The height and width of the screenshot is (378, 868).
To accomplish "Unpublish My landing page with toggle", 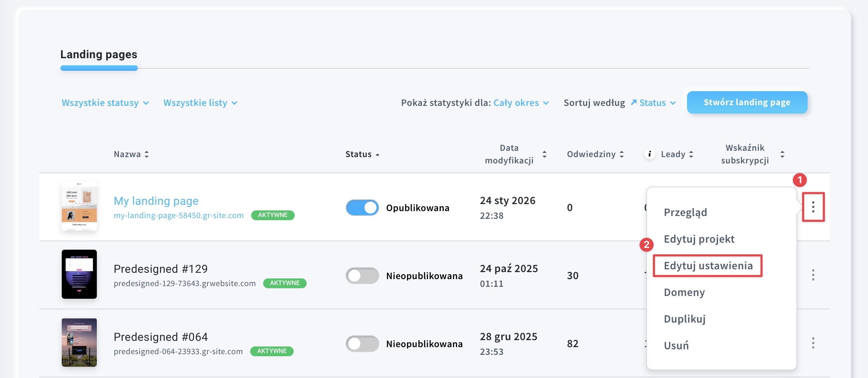I will pos(362,208).
